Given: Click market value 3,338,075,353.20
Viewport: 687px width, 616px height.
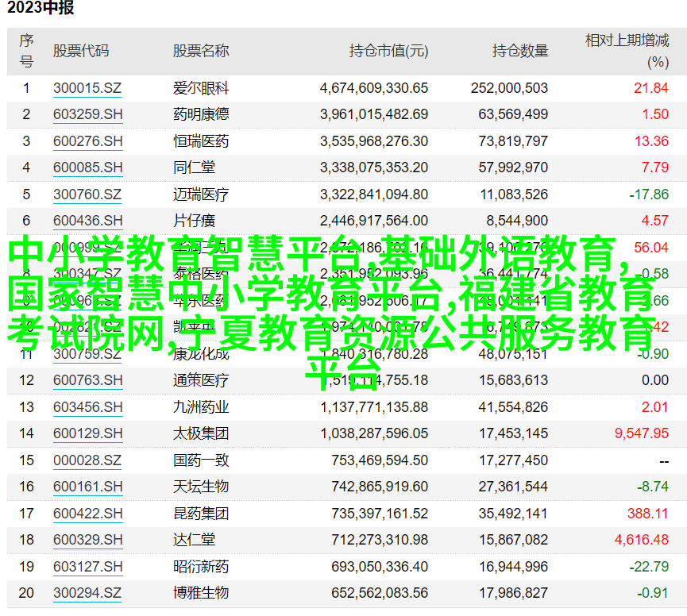Looking at the screenshot, I should [x=374, y=167].
